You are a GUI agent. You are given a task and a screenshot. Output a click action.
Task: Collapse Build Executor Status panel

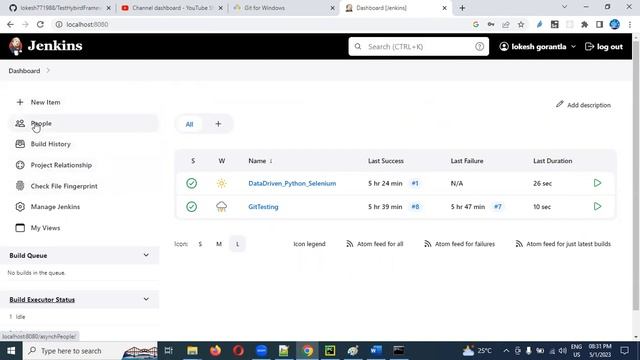pyautogui.click(x=146, y=299)
